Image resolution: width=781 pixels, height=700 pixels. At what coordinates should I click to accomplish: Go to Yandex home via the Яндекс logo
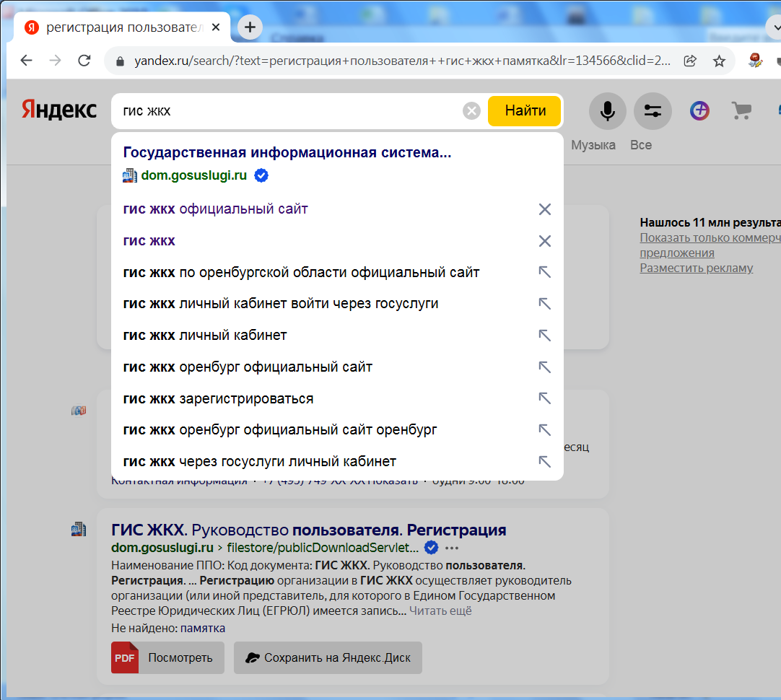point(58,110)
